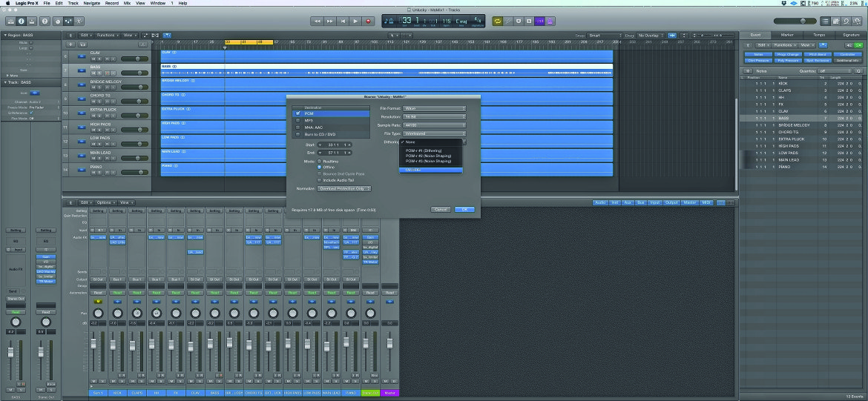This screenshot has width=868, height=401.
Task: Click the Master filter button in Mixer
Action: (x=690, y=203)
